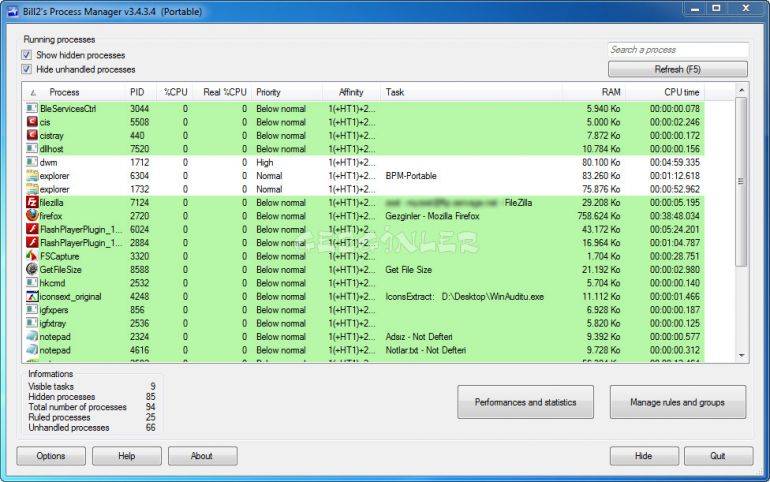Click the scrollbar up arrow
This screenshot has height=482, width=770.
(x=742, y=90)
